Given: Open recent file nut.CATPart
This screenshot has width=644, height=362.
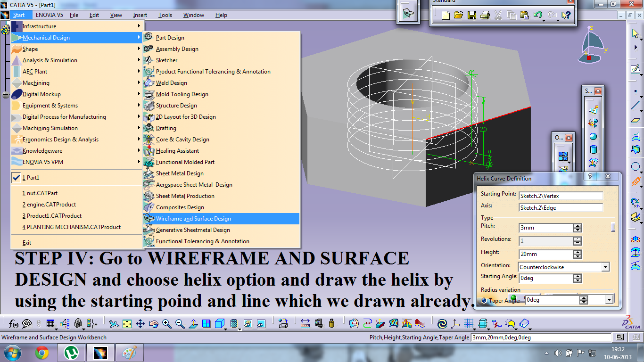Looking at the screenshot, I should click(x=76, y=193).
